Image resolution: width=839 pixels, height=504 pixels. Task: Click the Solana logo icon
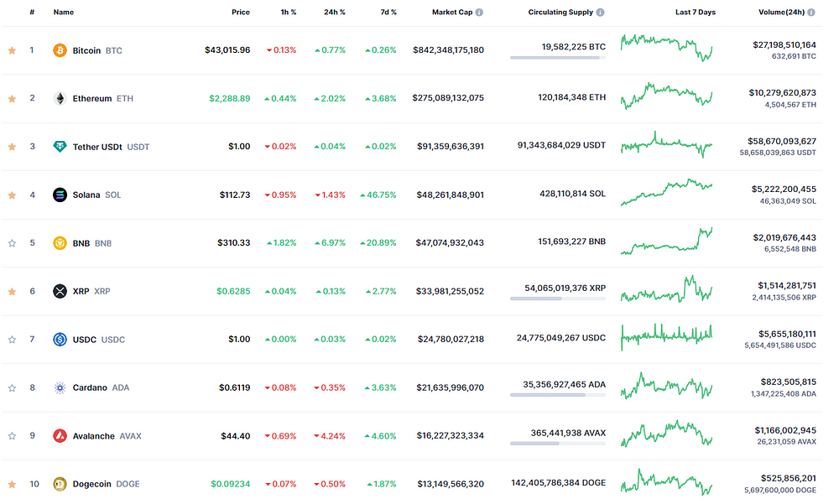coord(60,195)
